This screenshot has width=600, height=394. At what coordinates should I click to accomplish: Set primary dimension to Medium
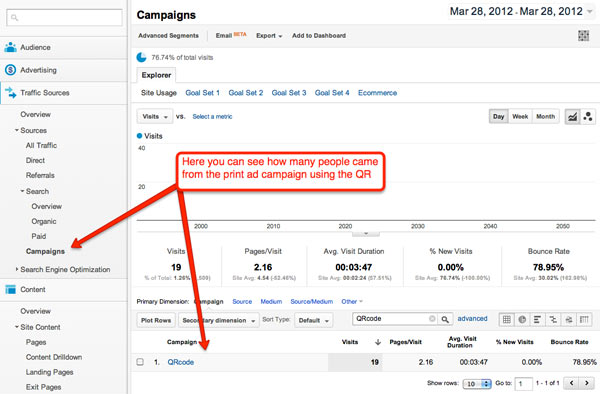click(271, 301)
